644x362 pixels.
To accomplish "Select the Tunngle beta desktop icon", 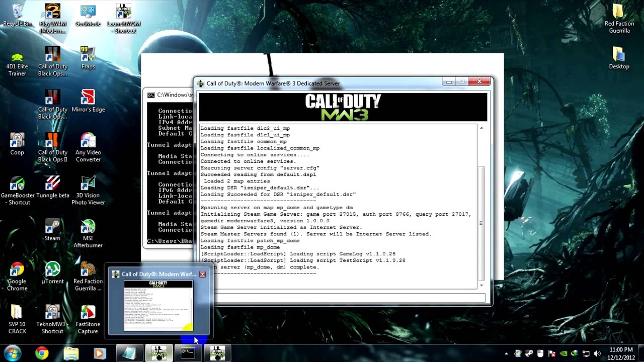I will 53,187.
